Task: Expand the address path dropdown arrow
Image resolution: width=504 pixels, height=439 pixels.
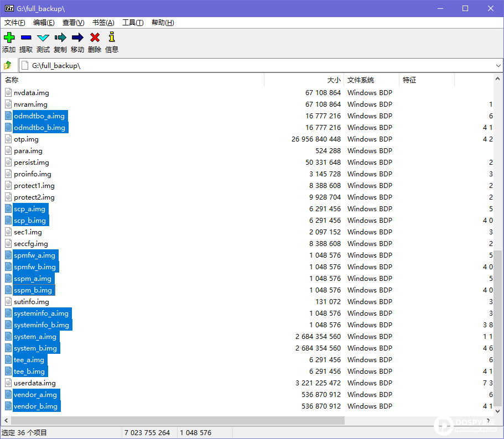Action: pyautogui.click(x=498, y=65)
